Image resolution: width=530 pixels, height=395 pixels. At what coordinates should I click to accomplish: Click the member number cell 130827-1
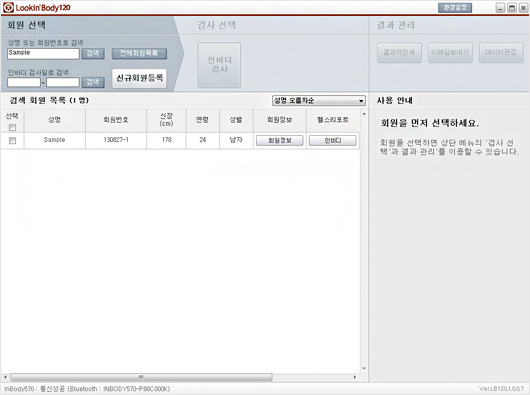click(x=116, y=140)
